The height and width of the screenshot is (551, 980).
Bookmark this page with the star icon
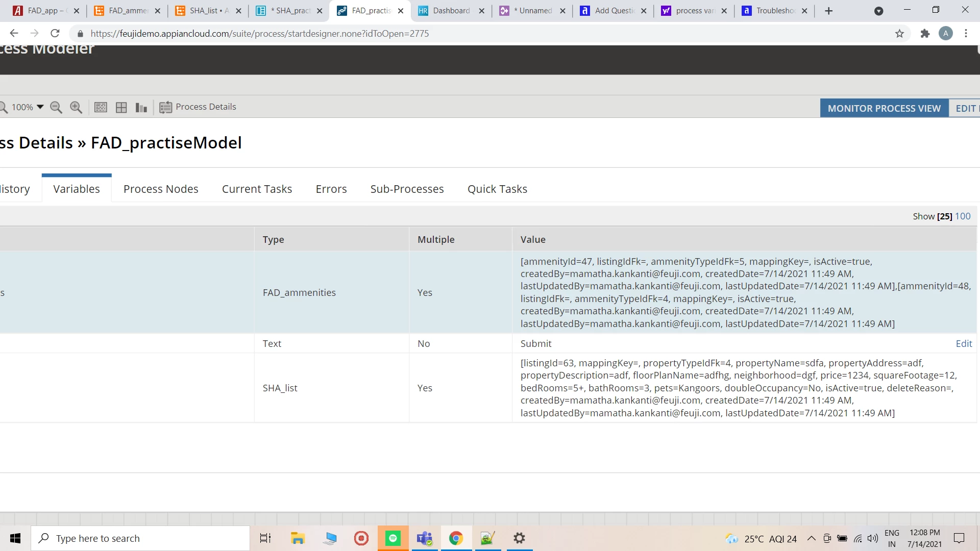coord(899,34)
